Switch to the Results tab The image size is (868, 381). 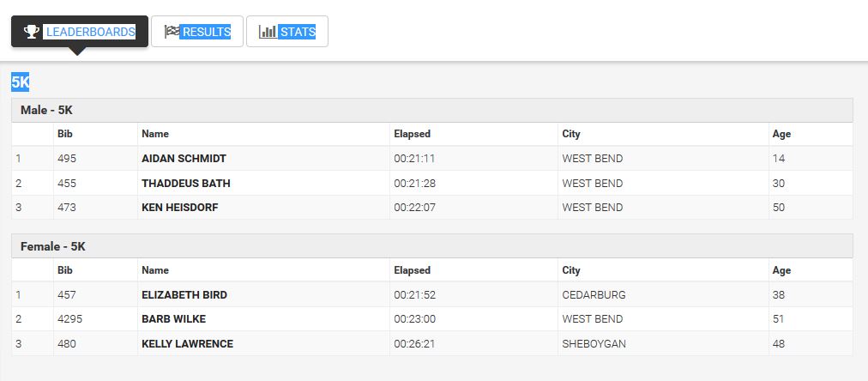(206, 32)
